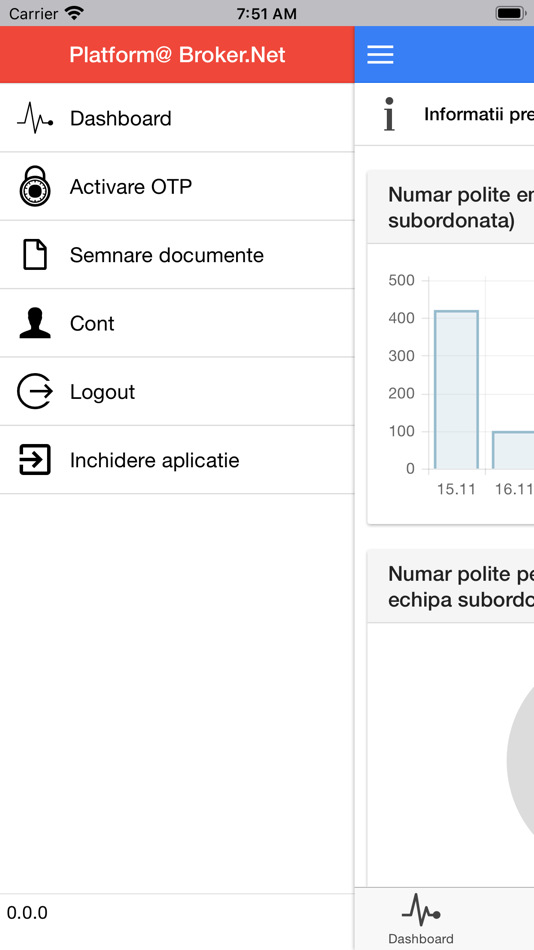The image size is (534, 950).
Task: Select Logout from the side menu
Action: pos(176,392)
